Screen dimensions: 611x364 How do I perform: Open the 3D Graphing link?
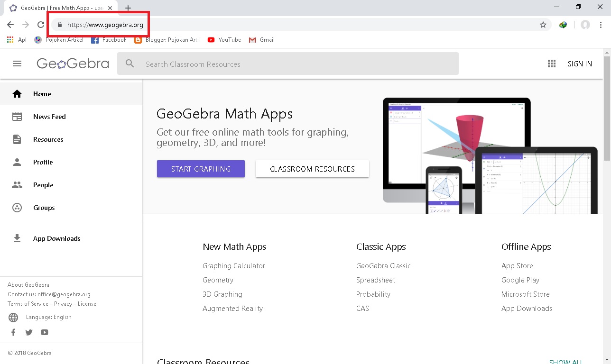(222, 294)
